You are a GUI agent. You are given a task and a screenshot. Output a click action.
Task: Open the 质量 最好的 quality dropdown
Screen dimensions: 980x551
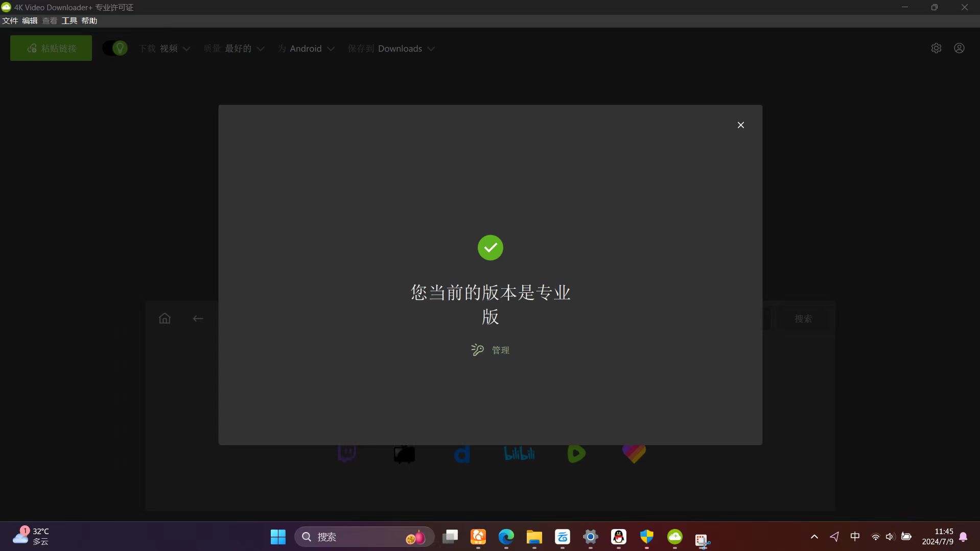coord(234,49)
